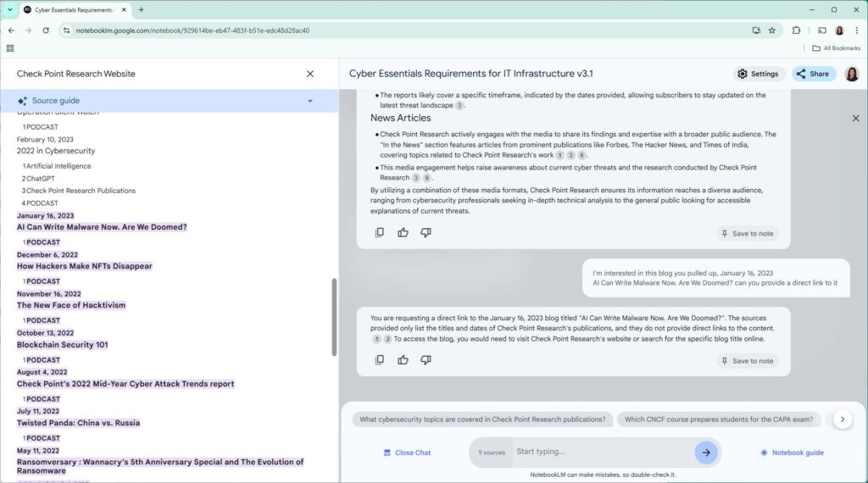Image resolution: width=868 pixels, height=483 pixels.
Task: Click 'How Hackers Make NFTs Disappear' title
Action: pos(84,266)
